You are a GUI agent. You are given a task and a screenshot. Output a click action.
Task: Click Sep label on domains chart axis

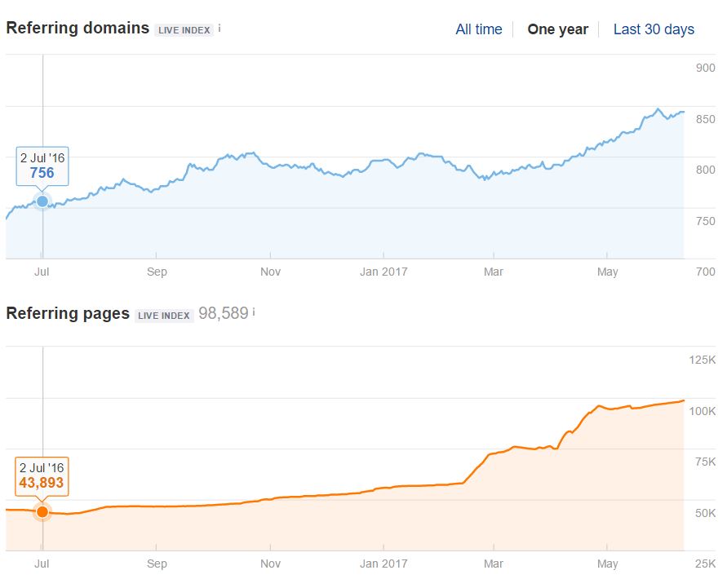tap(157, 272)
